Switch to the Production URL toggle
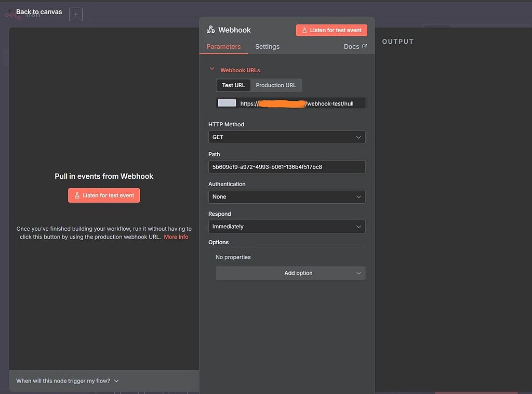Image resolution: width=532 pixels, height=394 pixels. tap(276, 85)
